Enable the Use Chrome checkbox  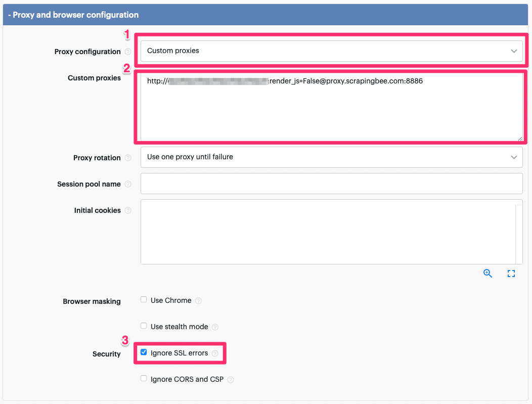(144, 300)
